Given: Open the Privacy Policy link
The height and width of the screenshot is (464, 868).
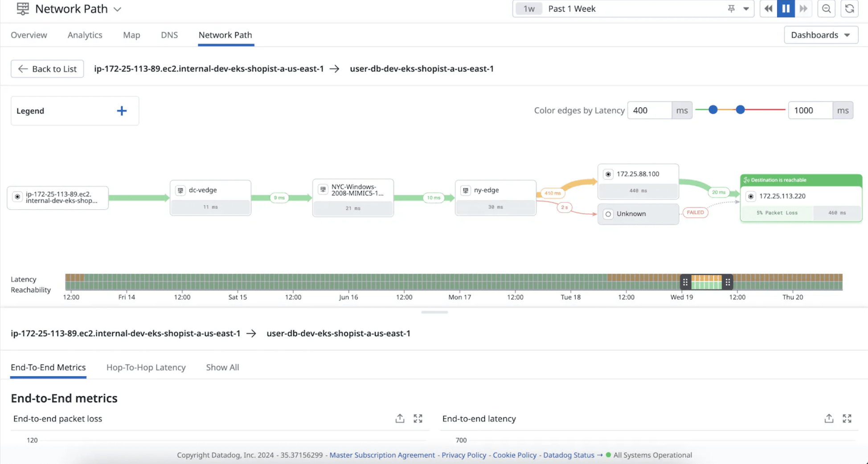Looking at the screenshot, I should click(x=464, y=455).
